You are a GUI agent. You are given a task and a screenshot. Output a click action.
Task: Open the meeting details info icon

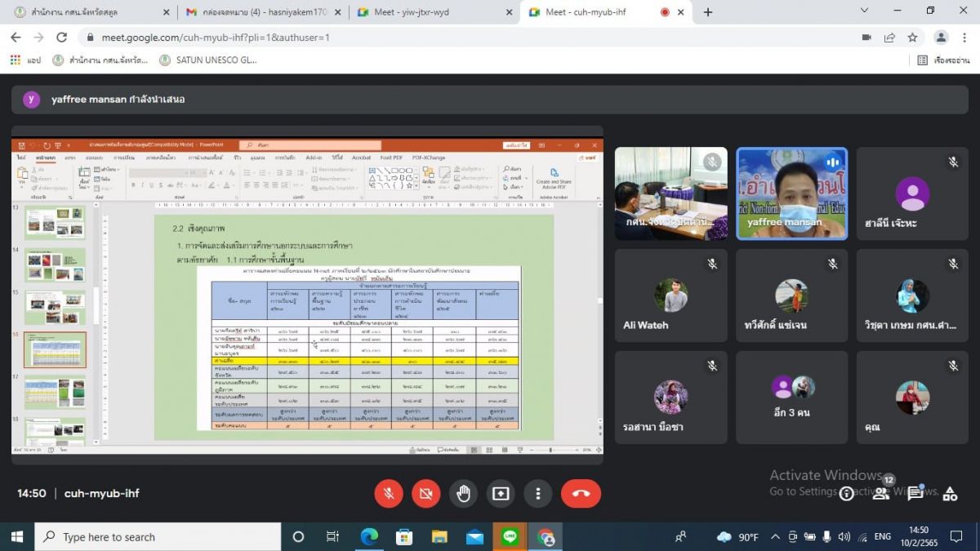(x=847, y=493)
